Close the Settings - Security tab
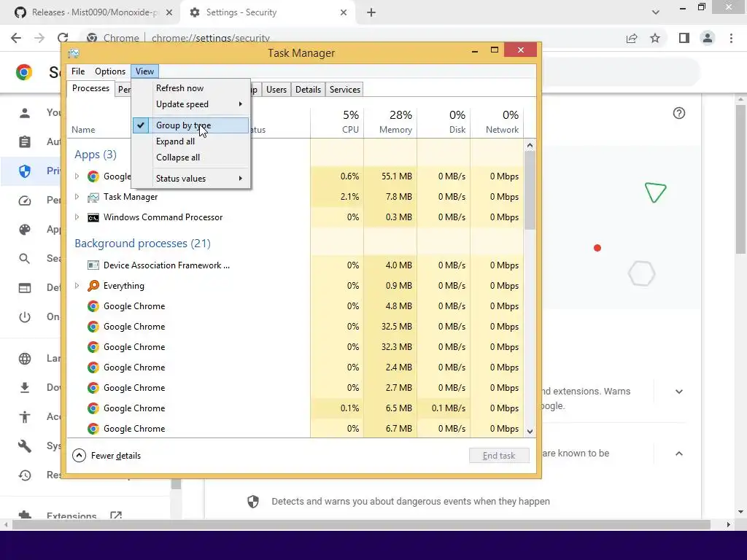 click(x=344, y=12)
